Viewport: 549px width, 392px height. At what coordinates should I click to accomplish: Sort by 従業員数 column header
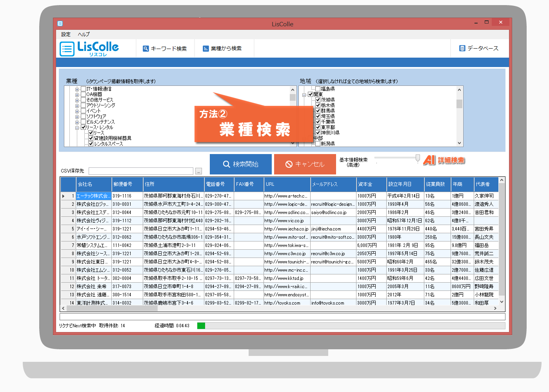(x=438, y=184)
